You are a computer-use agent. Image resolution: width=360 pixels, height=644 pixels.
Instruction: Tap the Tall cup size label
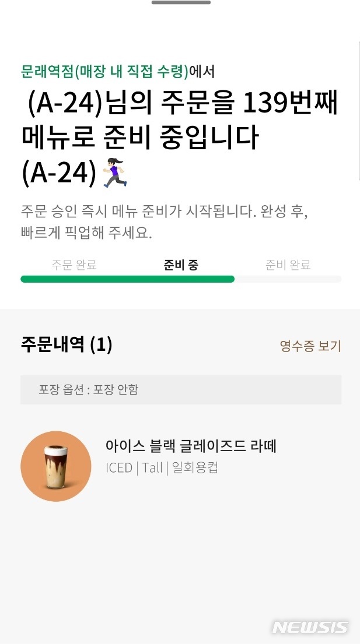coord(153,467)
